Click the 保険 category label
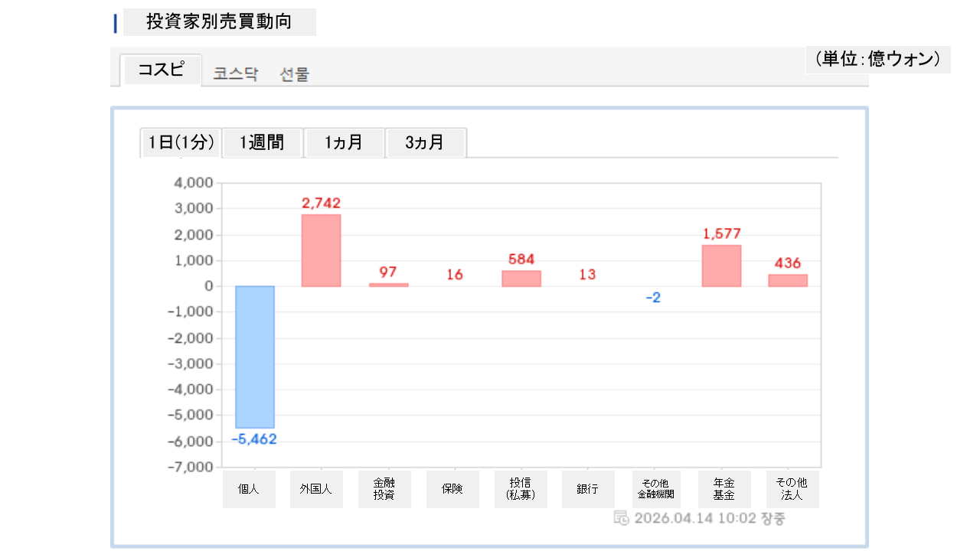 click(452, 489)
